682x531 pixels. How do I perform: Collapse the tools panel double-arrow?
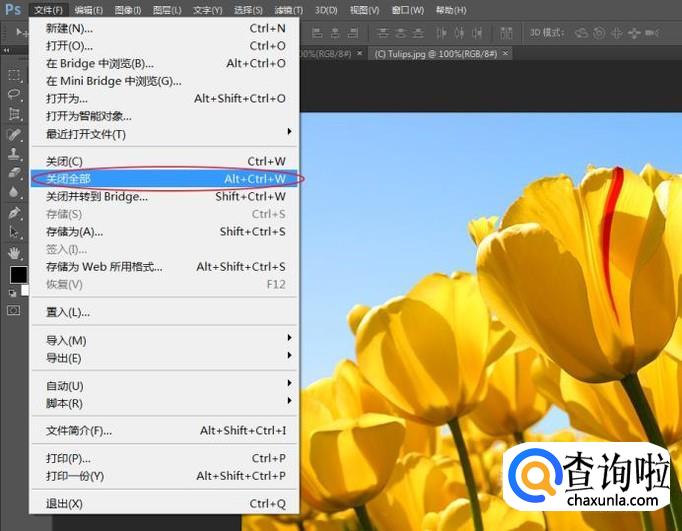coord(6,51)
